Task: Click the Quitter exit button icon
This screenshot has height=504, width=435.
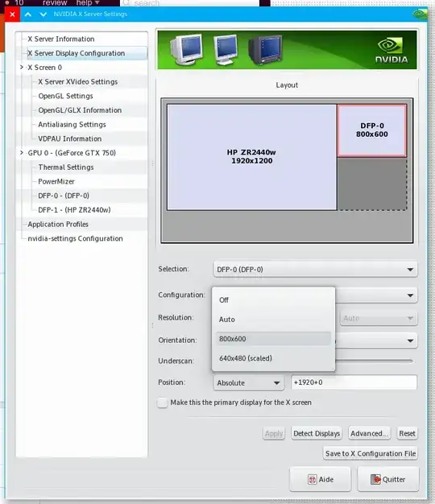Action: coord(375,479)
